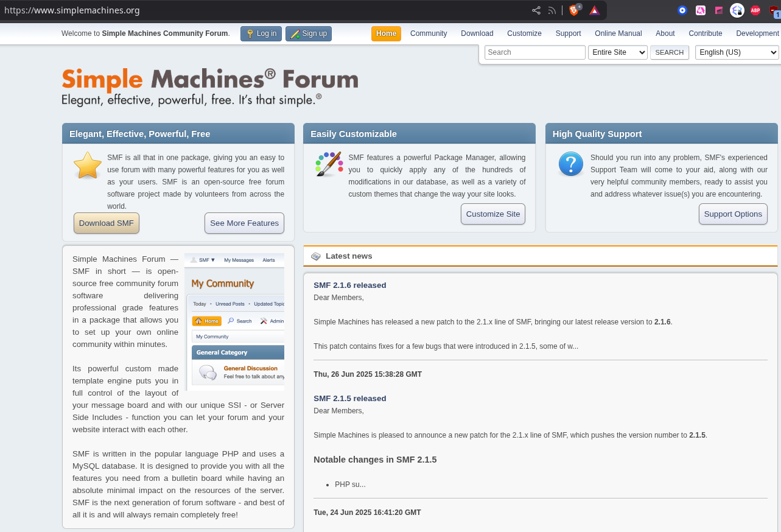The height and width of the screenshot is (532, 781).
Task: Click the paintbrush customization icon
Action: [x=329, y=164]
